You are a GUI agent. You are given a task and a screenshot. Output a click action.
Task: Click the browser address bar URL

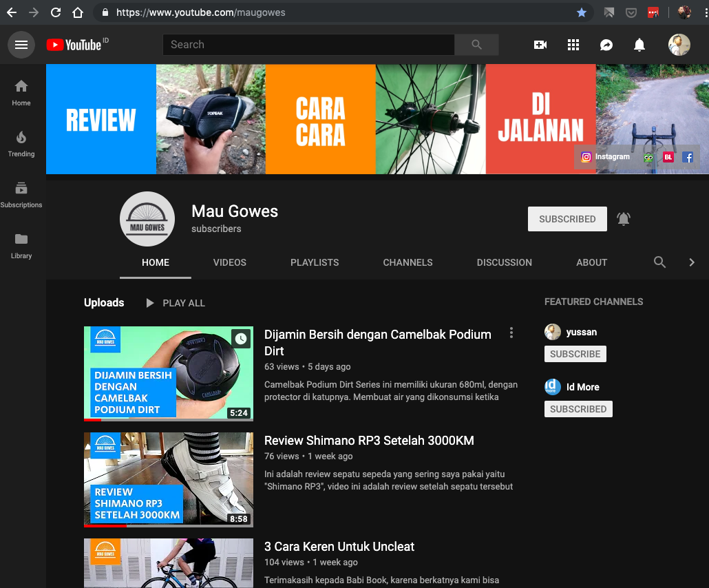(x=201, y=12)
